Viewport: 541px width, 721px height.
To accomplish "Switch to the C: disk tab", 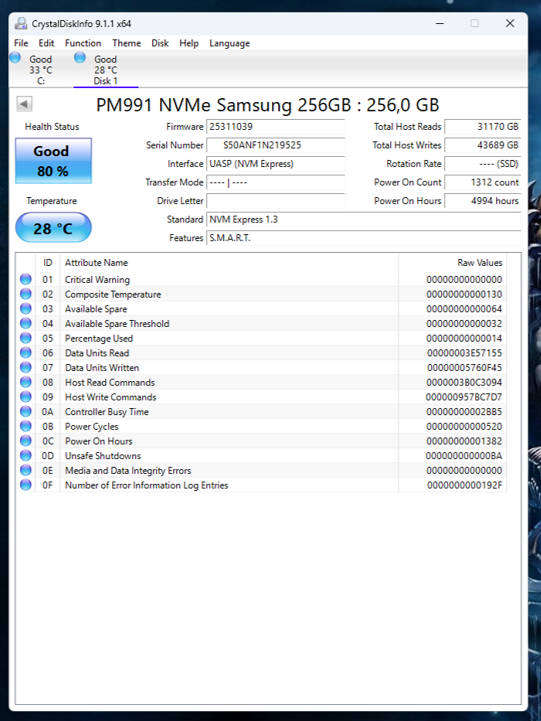I will pyautogui.click(x=40, y=69).
